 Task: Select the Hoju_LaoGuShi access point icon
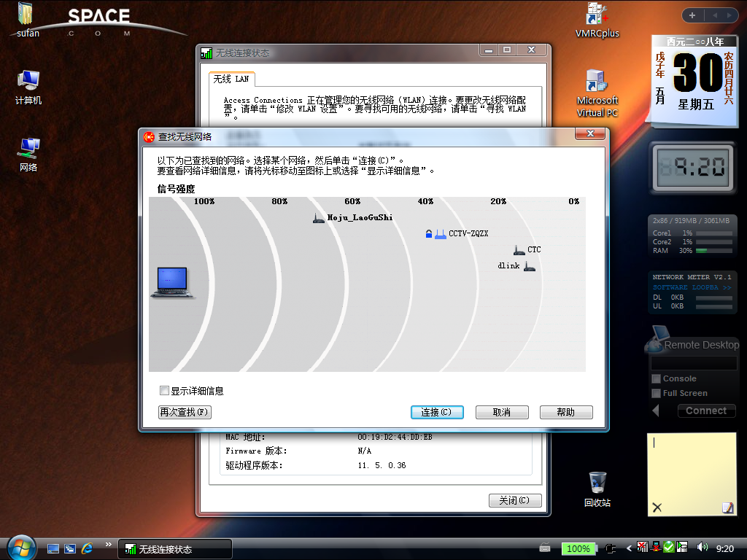pos(318,218)
